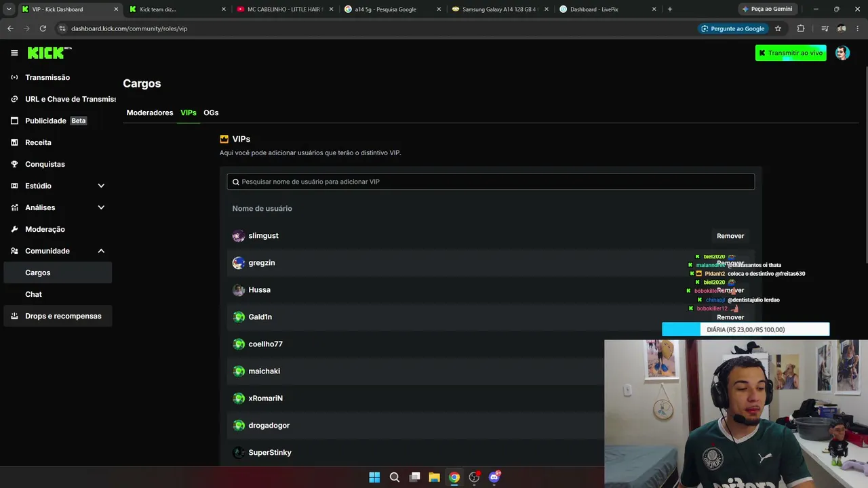Open Chat in the sidebar
This screenshot has height=488, width=868.
(x=58, y=294)
